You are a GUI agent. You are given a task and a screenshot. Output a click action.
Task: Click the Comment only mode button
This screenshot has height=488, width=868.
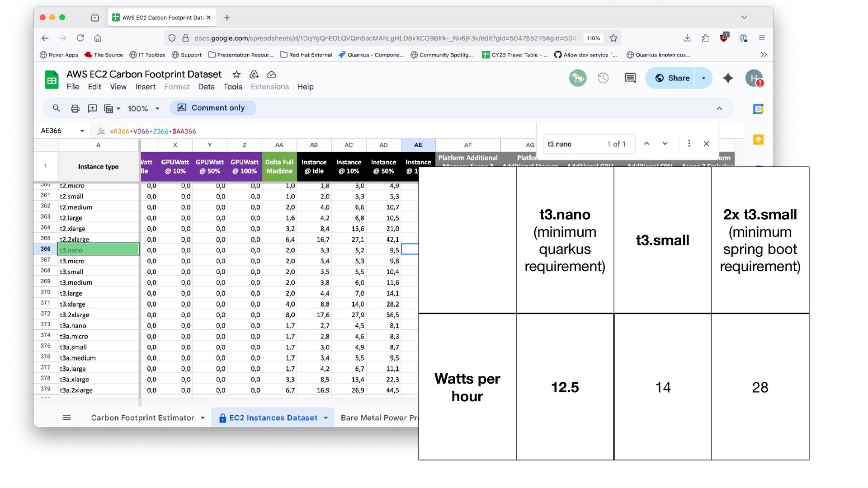[x=212, y=108]
